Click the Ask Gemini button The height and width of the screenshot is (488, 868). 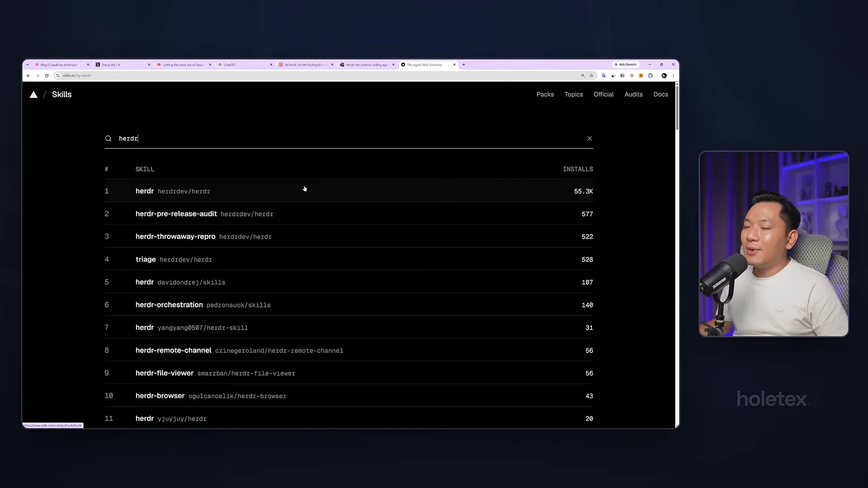[x=626, y=65]
